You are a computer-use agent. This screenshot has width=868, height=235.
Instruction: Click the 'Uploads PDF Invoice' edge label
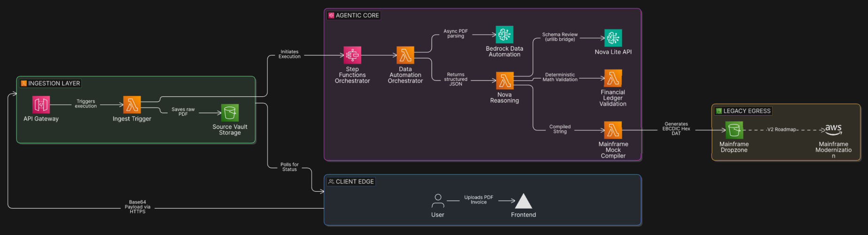pyautogui.click(x=479, y=200)
